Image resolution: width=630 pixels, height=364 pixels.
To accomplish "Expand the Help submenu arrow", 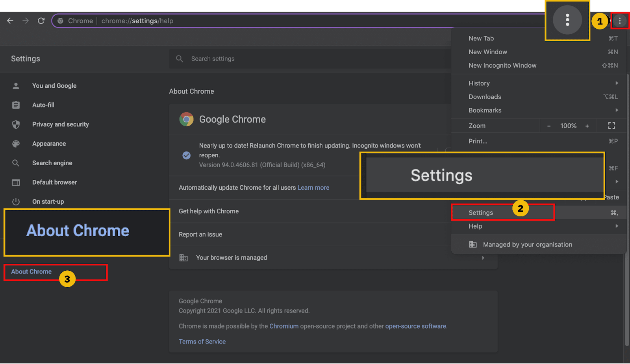I will pos(617,226).
